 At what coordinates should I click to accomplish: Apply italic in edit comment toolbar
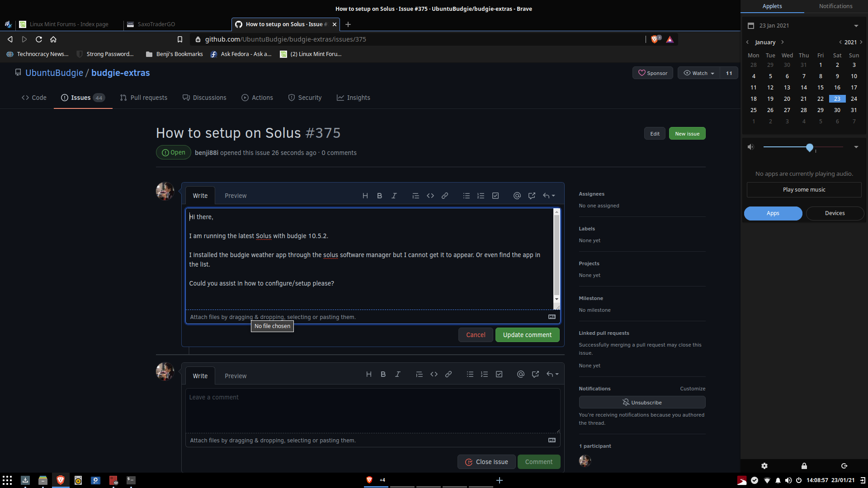click(x=394, y=196)
